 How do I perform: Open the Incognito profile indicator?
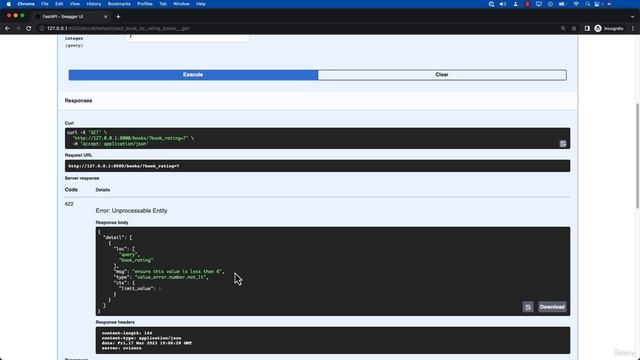point(609,28)
